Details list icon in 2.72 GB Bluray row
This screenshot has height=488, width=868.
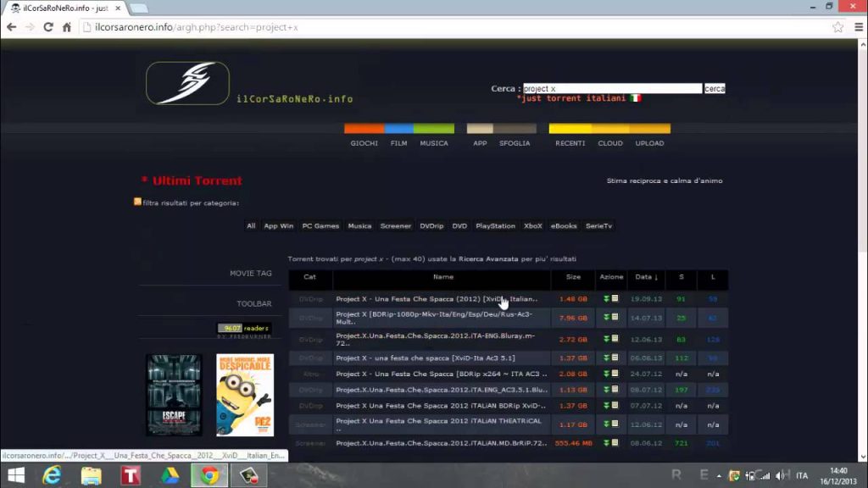pyautogui.click(x=615, y=339)
